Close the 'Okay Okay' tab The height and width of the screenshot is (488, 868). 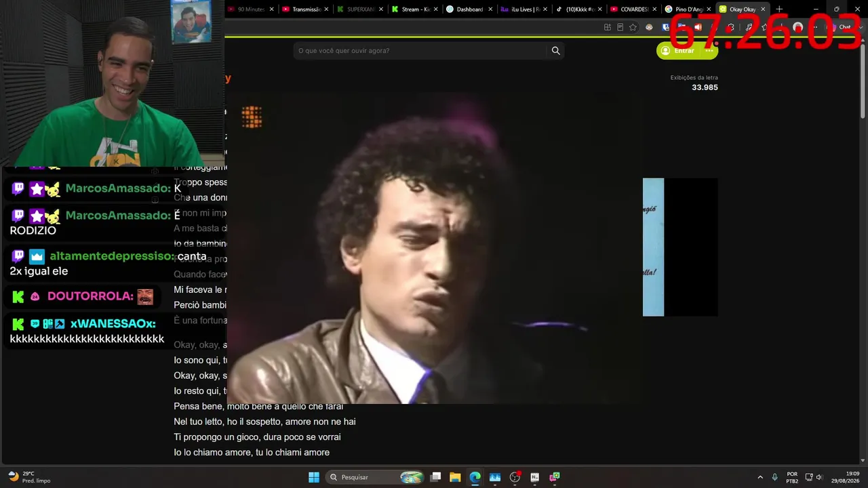pyautogui.click(x=763, y=9)
